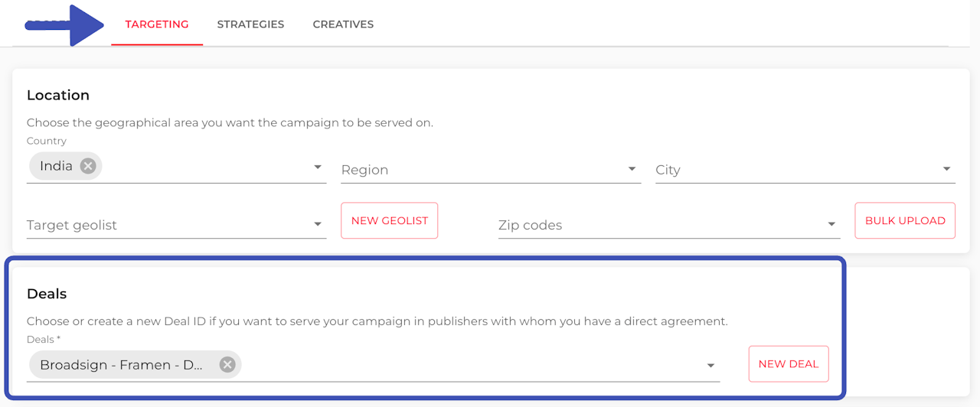Image resolution: width=980 pixels, height=407 pixels.
Task: Select the India chip label
Action: 56,166
